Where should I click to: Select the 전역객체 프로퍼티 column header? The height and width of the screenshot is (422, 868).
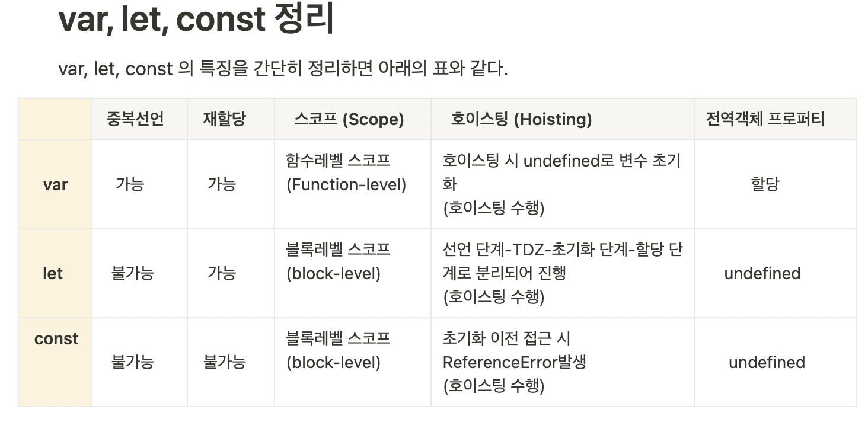[x=776, y=119]
